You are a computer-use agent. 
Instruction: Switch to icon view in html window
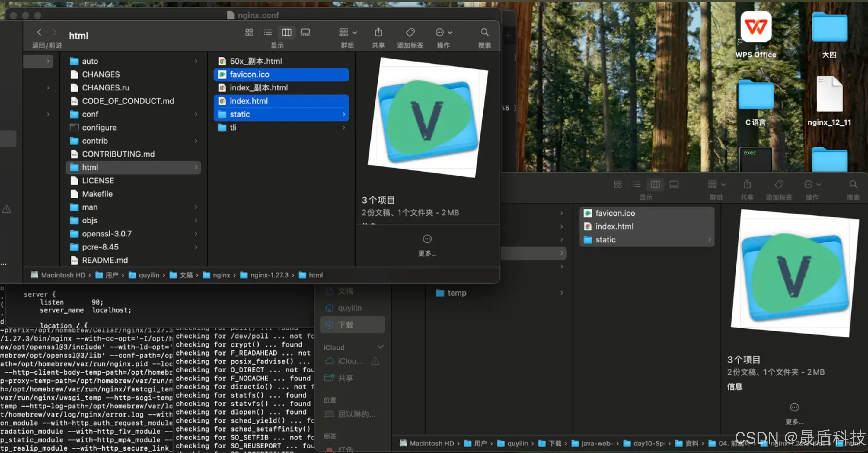(x=249, y=32)
